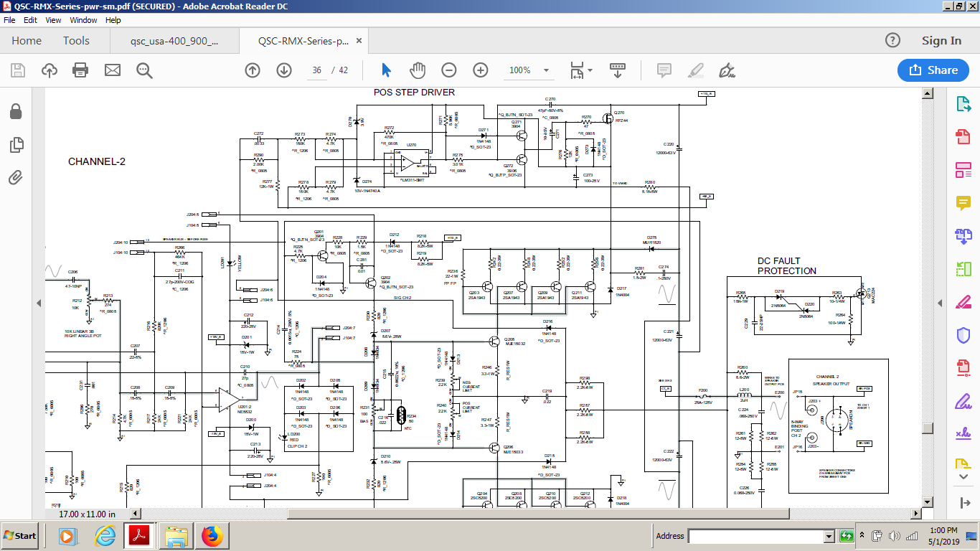Open the Sign document pen icon
This screenshot has height=551, width=980.
click(x=727, y=70)
